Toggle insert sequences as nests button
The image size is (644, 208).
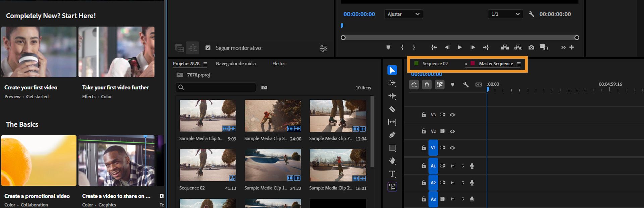(x=414, y=84)
